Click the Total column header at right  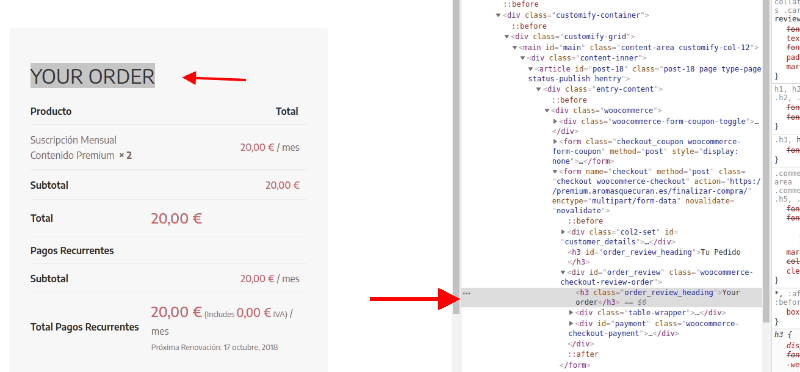(x=287, y=111)
